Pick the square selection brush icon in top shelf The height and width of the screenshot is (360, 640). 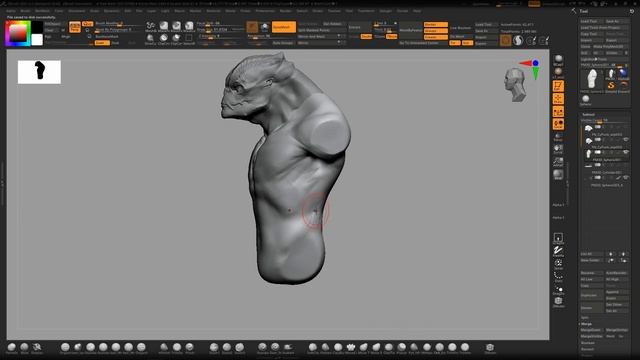click(x=189, y=38)
